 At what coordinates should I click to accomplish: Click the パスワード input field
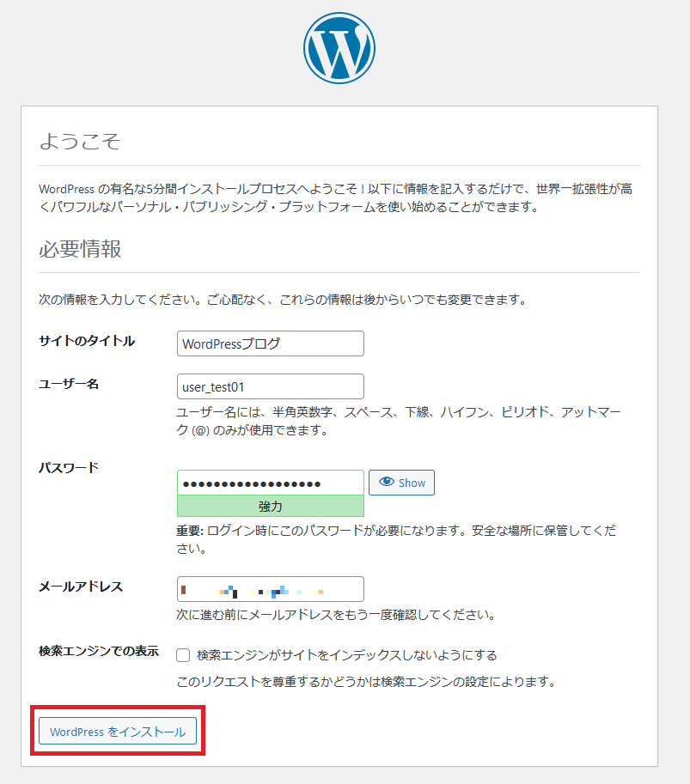click(270, 483)
